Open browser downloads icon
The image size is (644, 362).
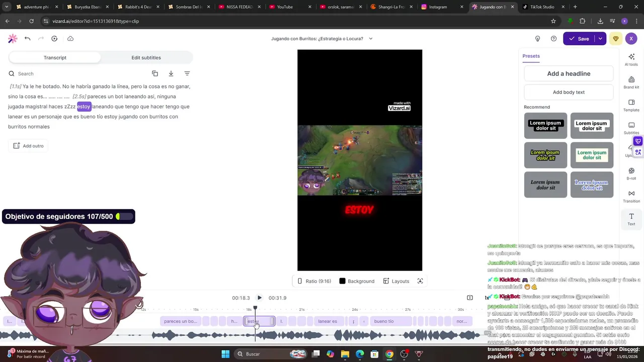pyautogui.click(x=600, y=21)
